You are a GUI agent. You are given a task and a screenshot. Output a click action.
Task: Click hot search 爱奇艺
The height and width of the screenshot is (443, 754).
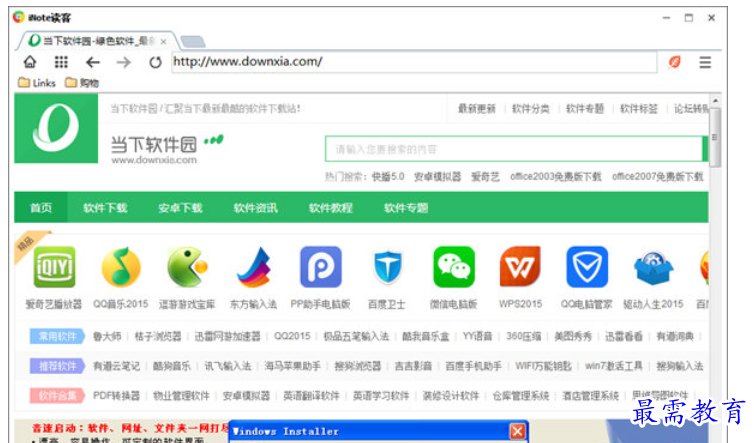point(485,177)
